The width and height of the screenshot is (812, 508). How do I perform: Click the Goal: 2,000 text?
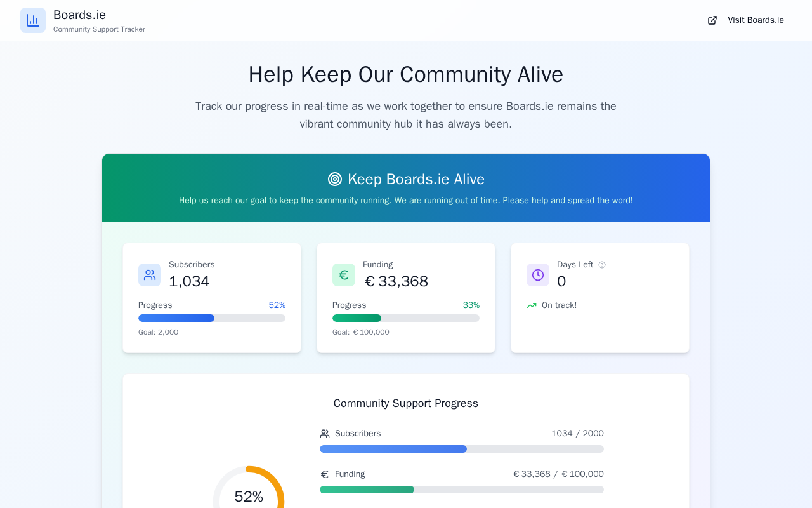point(158,332)
